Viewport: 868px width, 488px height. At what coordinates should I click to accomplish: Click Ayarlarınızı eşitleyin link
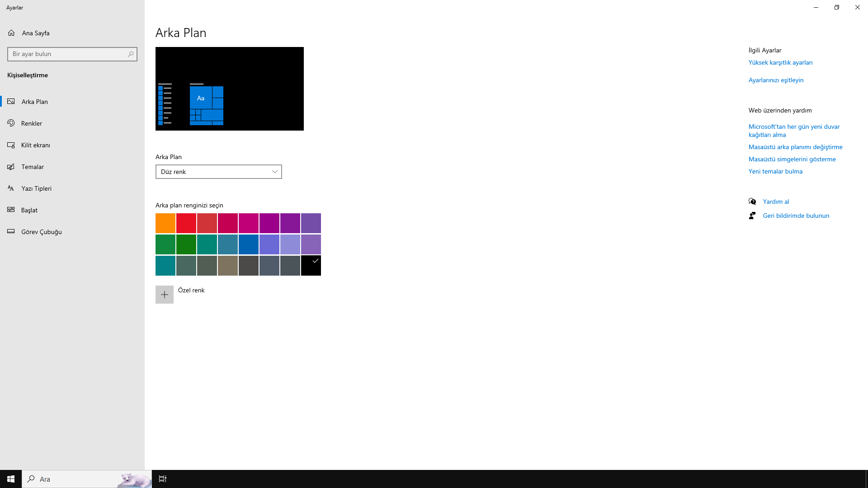click(776, 80)
